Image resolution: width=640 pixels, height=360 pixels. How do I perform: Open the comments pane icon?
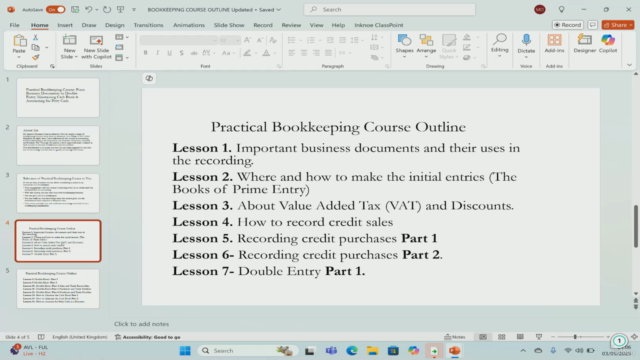[593, 25]
